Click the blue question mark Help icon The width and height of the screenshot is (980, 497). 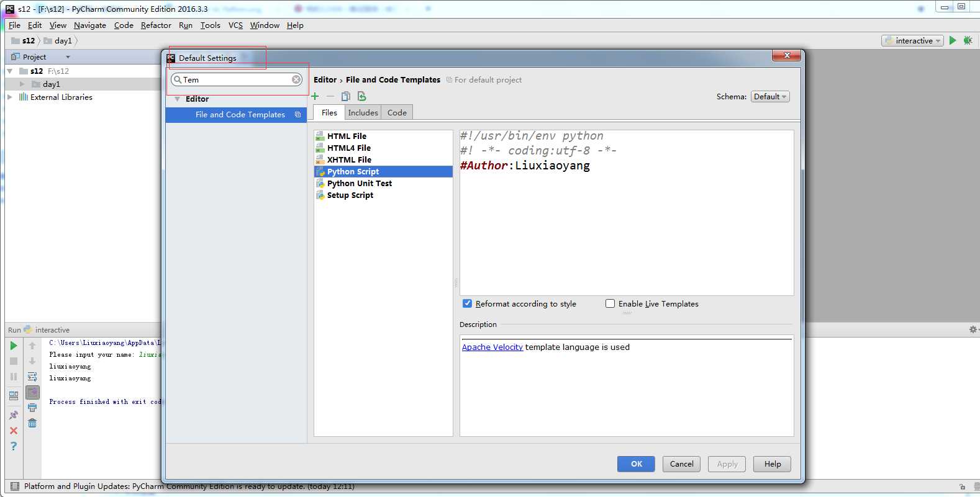pos(14,446)
